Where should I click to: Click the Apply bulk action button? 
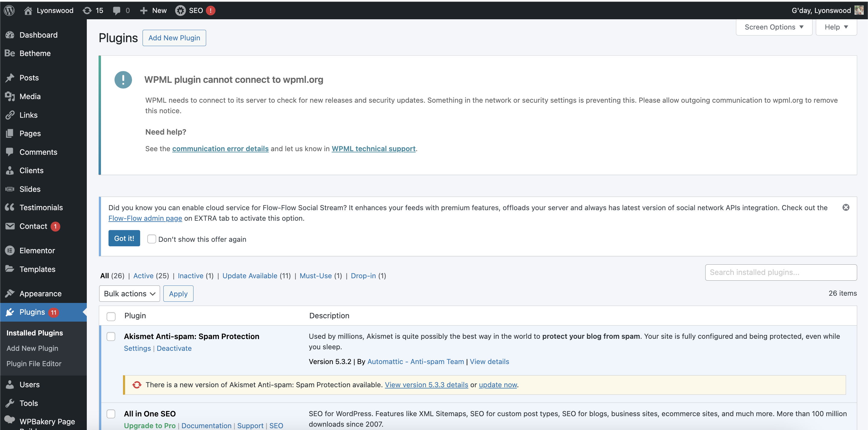pyautogui.click(x=178, y=294)
